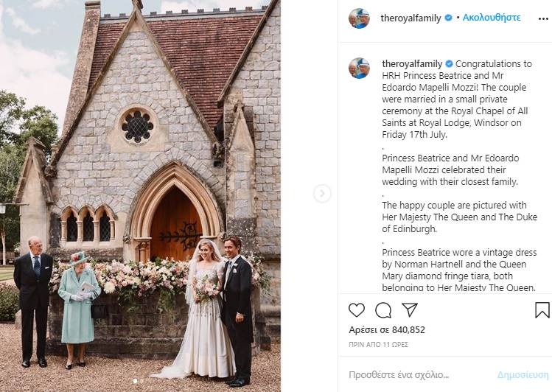Open the ΠΡΙΝ ΑΠΟ 11 ΩΡΕΣ timestamp

378,344
